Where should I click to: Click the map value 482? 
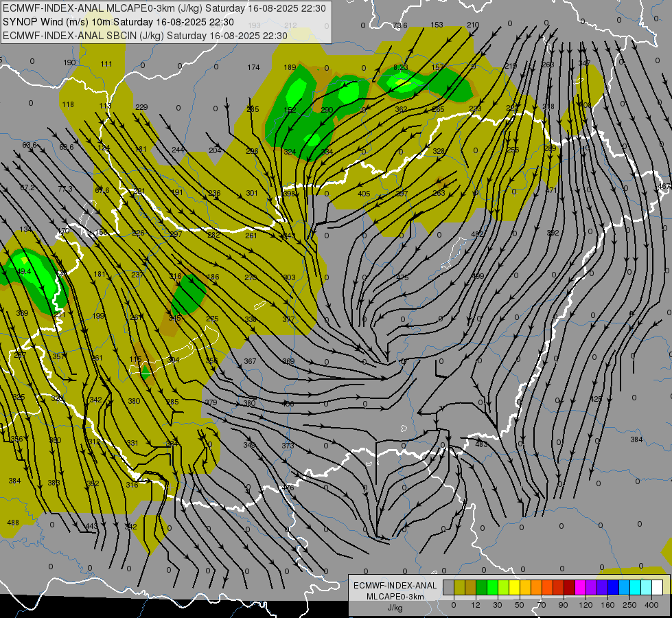pyautogui.click(x=477, y=234)
